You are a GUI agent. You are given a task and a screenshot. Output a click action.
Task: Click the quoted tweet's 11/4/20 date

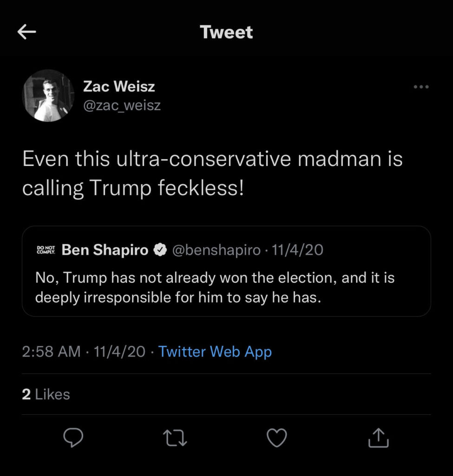pyautogui.click(x=297, y=250)
